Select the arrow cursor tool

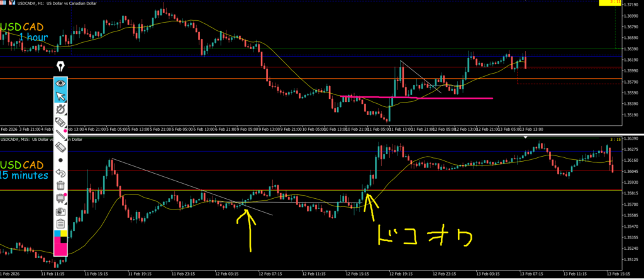click(61, 97)
